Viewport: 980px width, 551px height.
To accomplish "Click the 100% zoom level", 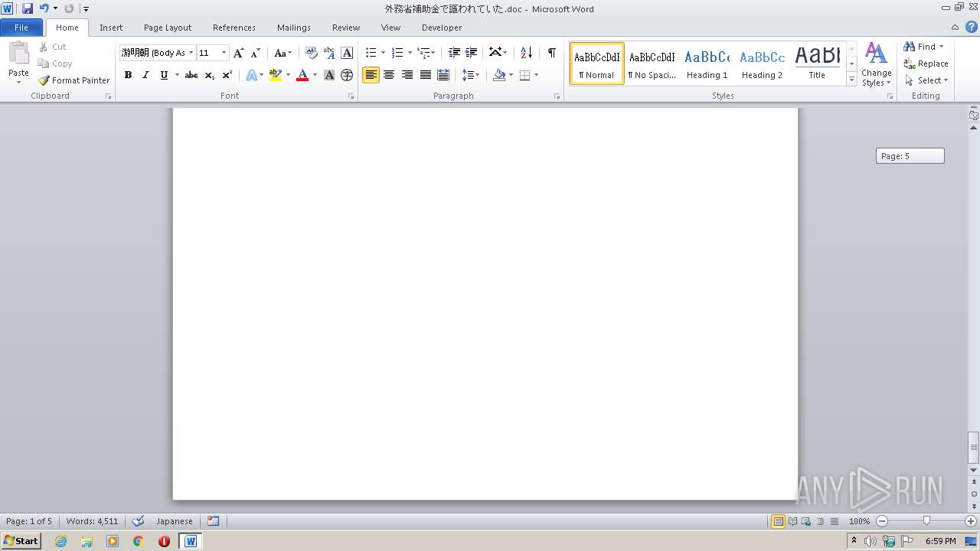I will (x=860, y=521).
